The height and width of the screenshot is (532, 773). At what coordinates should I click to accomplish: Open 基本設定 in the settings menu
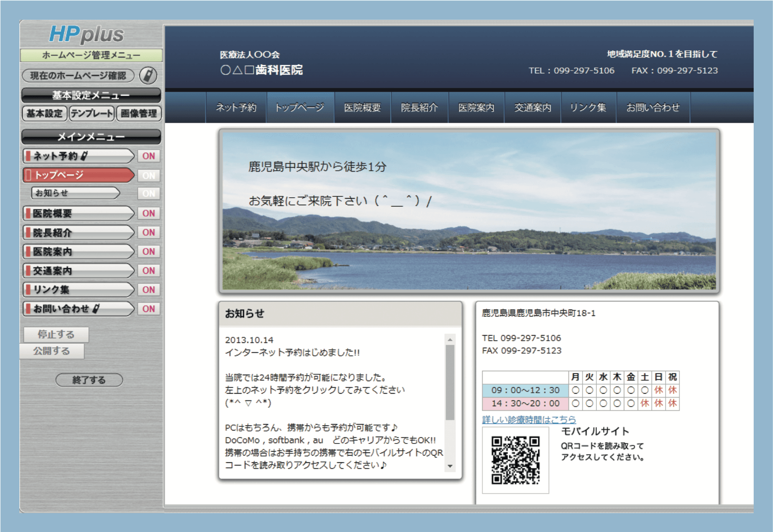click(x=44, y=113)
